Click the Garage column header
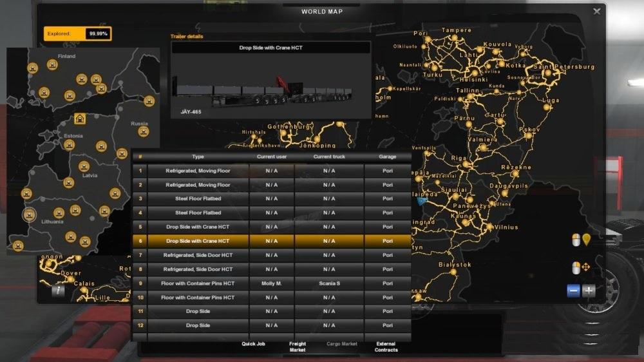 click(387, 157)
